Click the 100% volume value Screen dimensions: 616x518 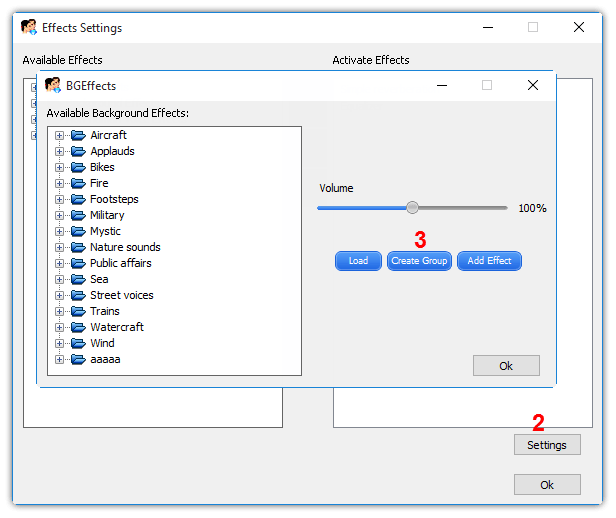click(x=532, y=208)
